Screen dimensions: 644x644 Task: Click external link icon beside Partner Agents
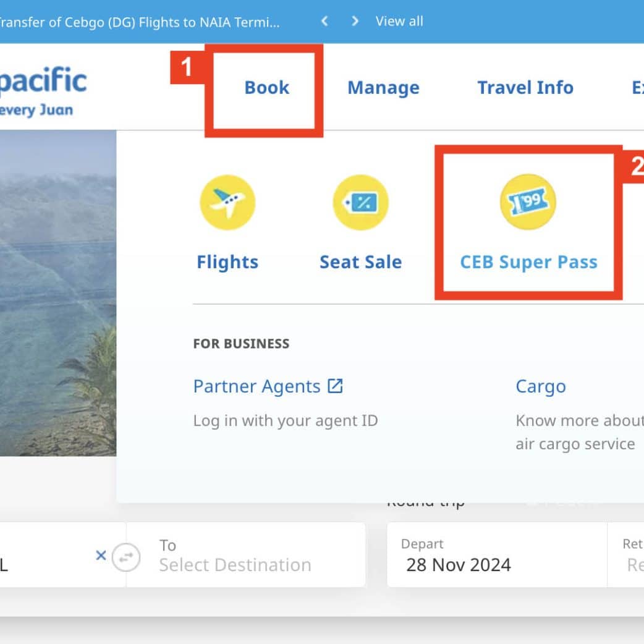(335, 386)
